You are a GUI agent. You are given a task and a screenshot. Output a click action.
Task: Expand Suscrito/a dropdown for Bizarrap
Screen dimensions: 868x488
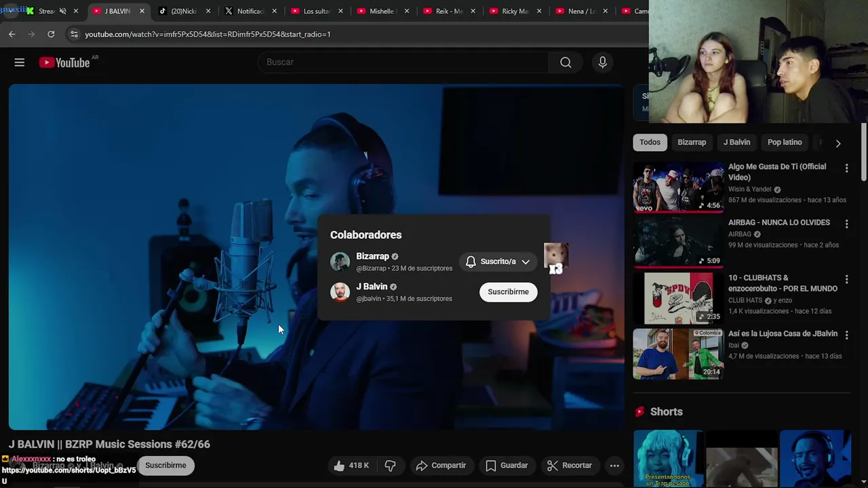[x=526, y=262]
